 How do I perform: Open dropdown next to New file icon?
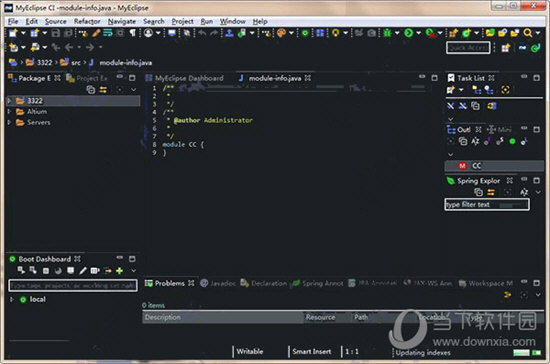click(23, 33)
